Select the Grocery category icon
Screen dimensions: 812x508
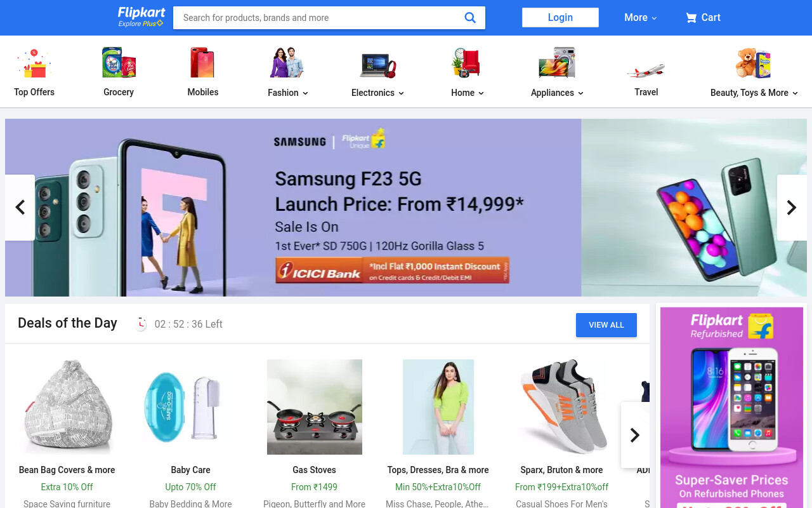coord(119,63)
